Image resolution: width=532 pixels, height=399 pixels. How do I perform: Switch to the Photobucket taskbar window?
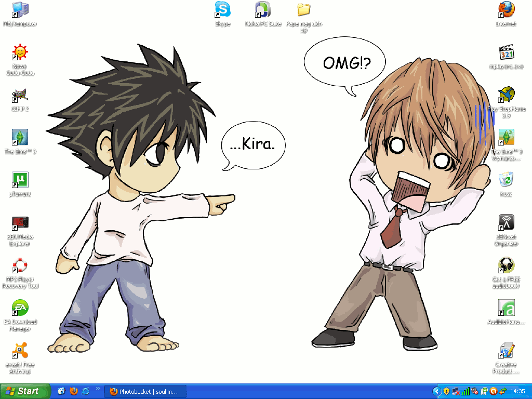[x=145, y=391]
